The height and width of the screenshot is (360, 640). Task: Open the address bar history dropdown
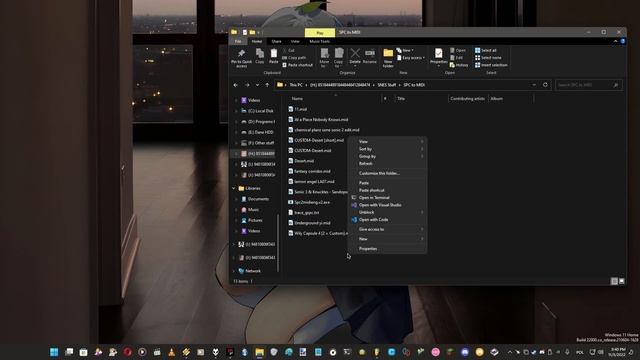(x=534, y=85)
